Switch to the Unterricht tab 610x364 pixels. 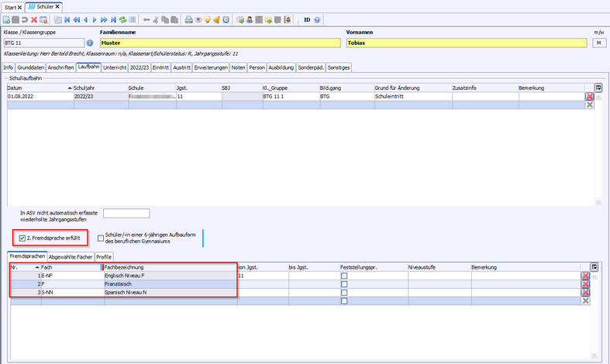click(x=114, y=68)
